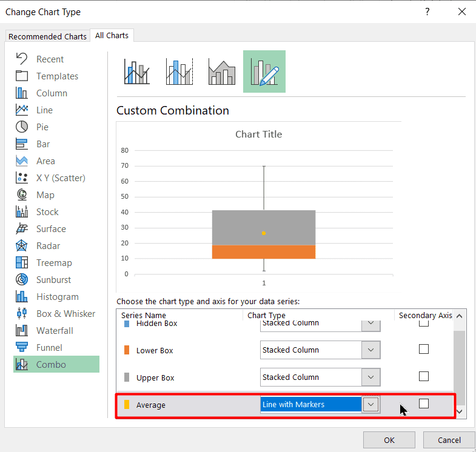This screenshot has width=476, height=452.
Task: Switch to All Charts tab
Action: tap(112, 36)
